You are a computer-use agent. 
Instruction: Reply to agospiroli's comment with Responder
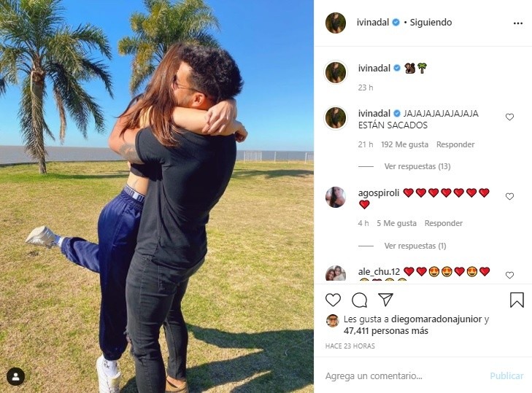(444, 223)
